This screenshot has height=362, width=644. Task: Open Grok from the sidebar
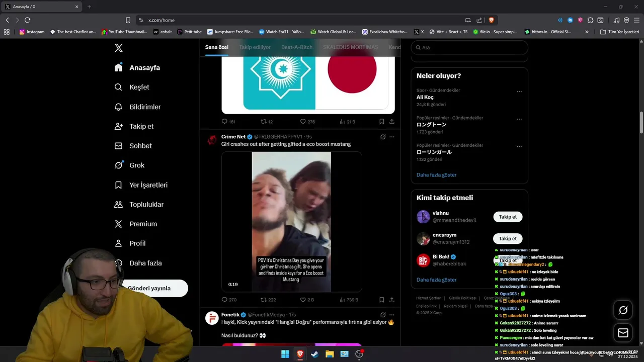(x=129, y=165)
